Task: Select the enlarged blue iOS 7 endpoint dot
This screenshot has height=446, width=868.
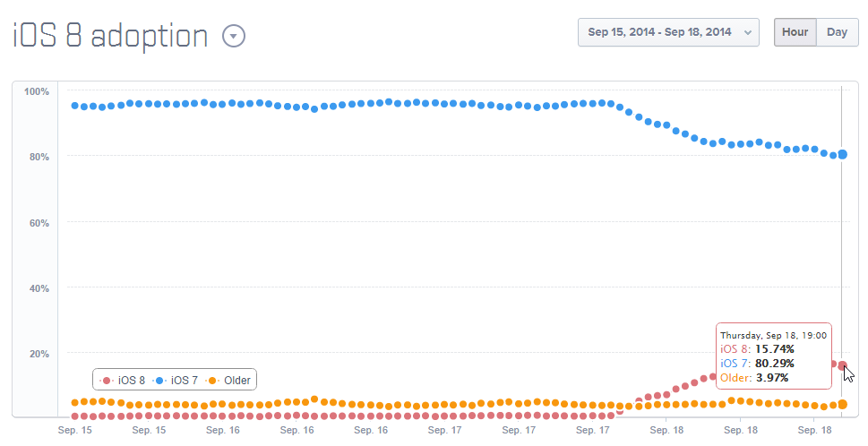Action: (842, 154)
